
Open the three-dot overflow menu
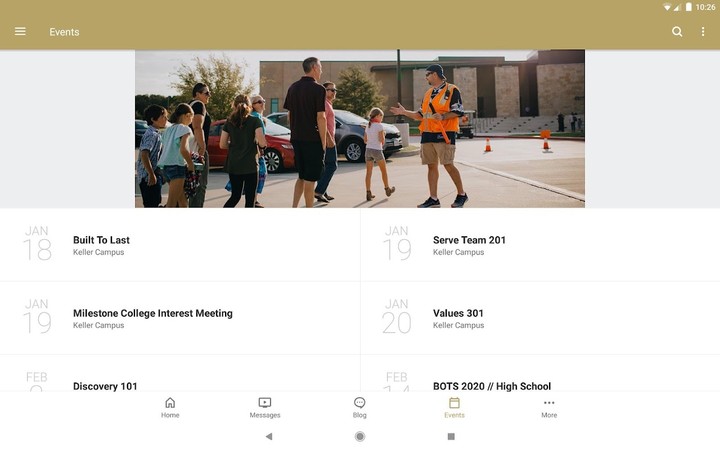[x=703, y=32]
